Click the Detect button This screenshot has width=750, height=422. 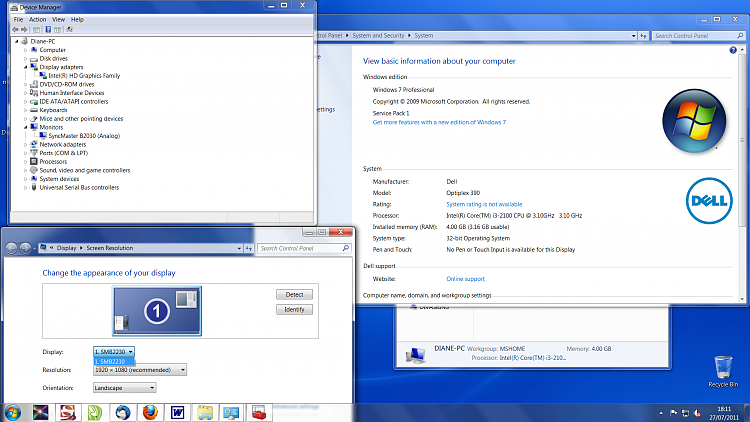point(294,295)
